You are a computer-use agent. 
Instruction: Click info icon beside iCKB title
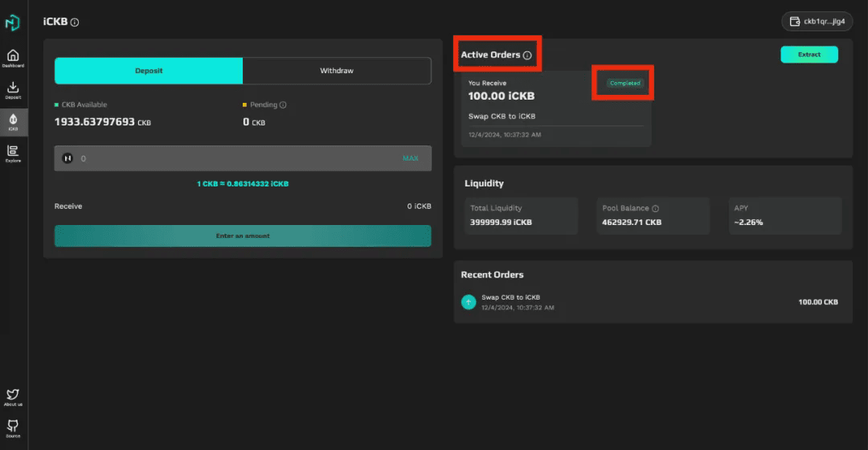(75, 22)
